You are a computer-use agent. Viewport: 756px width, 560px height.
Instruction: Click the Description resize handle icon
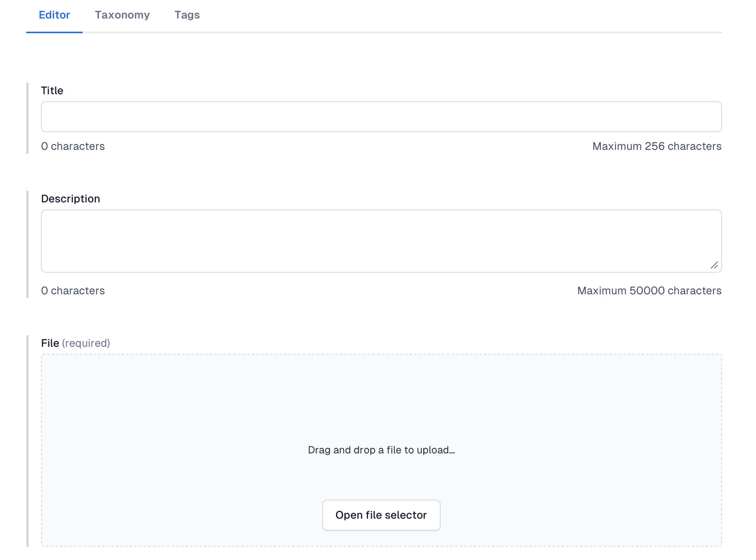coord(714,265)
